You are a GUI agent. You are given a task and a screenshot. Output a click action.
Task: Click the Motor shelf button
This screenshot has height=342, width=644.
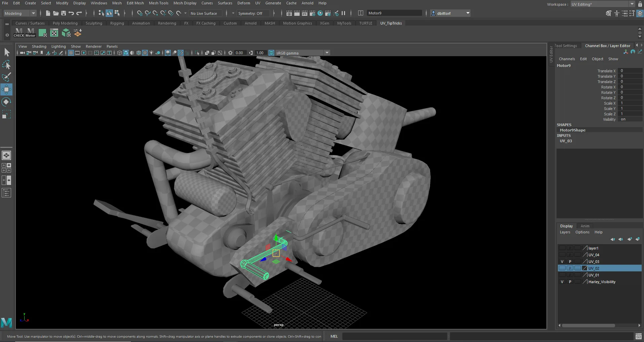tap(31, 33)
